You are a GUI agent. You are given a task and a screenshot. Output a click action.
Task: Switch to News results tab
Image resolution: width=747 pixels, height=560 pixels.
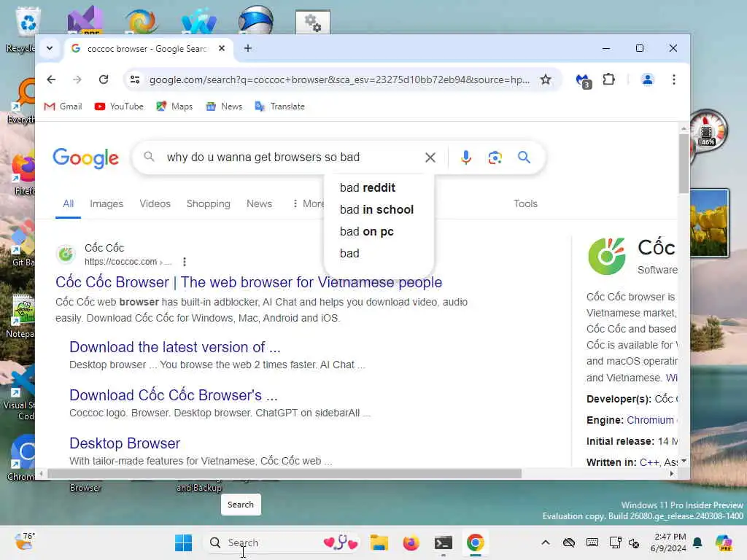coord(259,204)
